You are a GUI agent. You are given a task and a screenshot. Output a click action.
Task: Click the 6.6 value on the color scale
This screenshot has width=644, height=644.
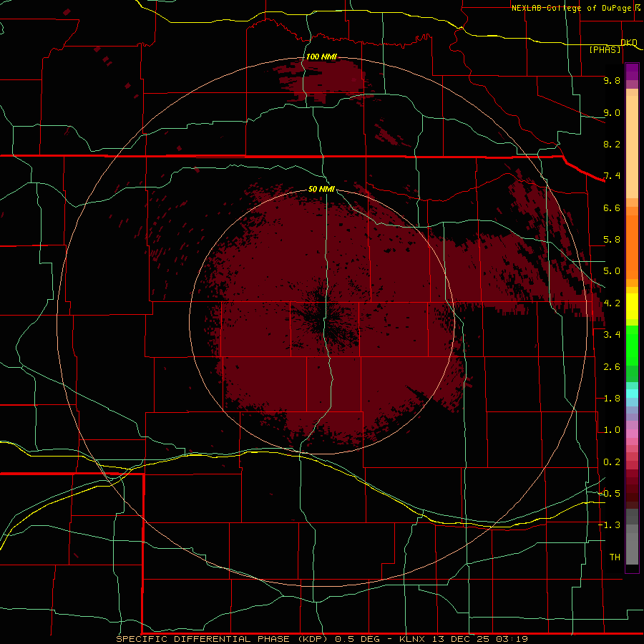click(612, 208)
